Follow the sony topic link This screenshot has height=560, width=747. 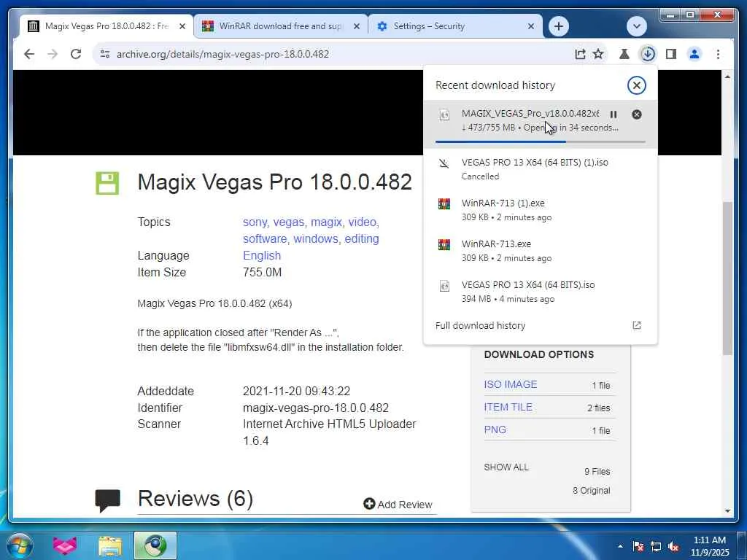[x=256, y=222]
